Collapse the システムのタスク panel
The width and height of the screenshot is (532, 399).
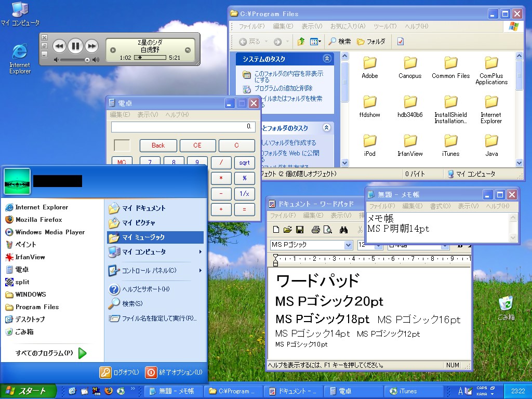(327, 59)
